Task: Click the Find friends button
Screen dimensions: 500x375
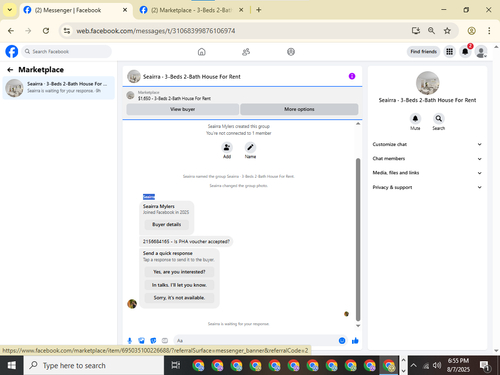Action: click(x=424, y=52)
